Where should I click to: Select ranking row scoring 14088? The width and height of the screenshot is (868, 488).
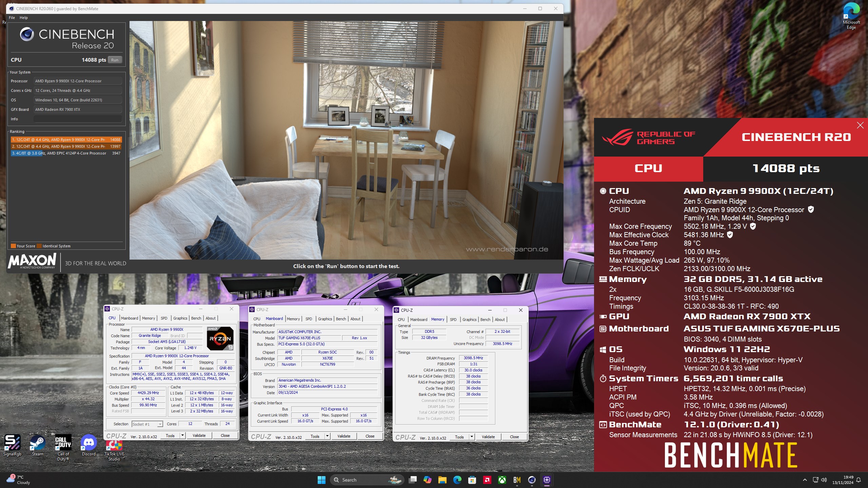point(66,140)
